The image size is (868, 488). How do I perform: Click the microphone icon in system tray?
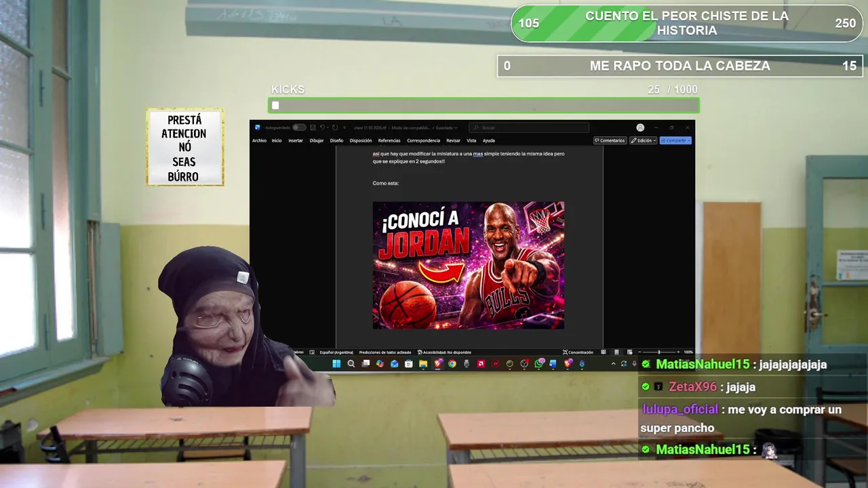point(634,363)
